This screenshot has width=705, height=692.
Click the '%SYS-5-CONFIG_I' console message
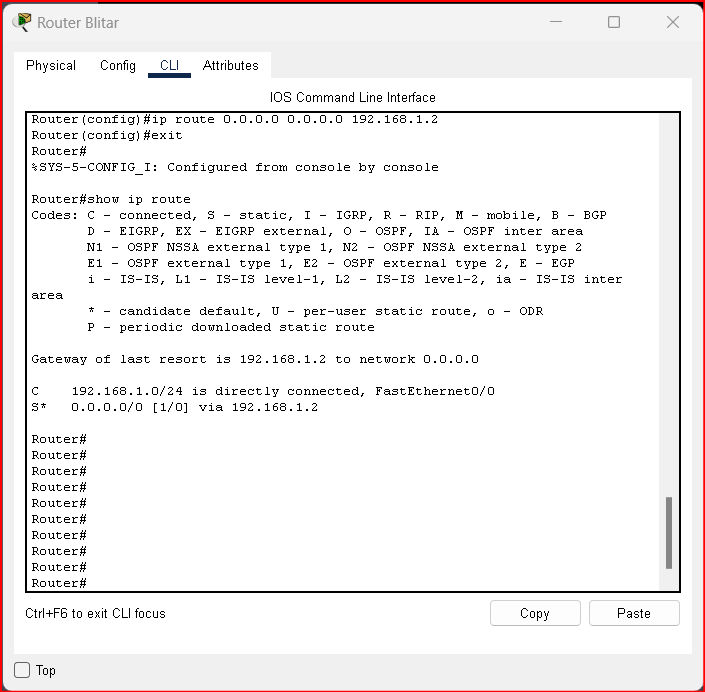click(x=235, y=167)
